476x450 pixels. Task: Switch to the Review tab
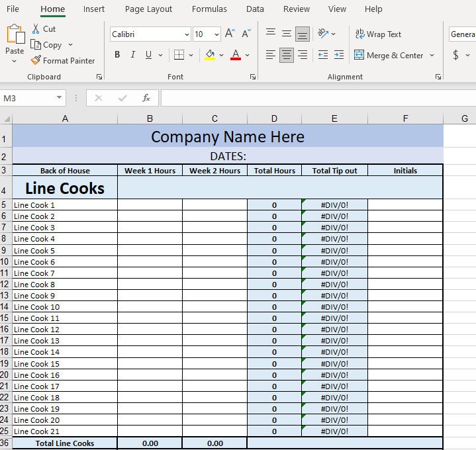pyautogui.click(x=297, y=9)
